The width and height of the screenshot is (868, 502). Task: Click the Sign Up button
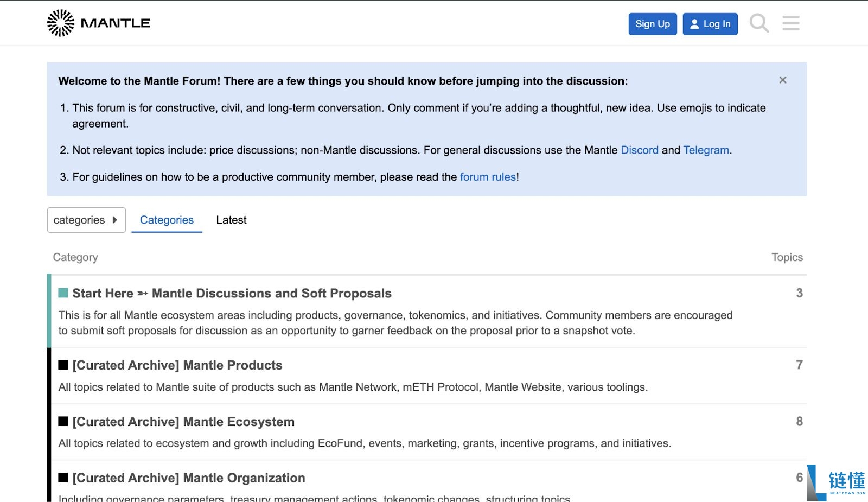tap(653, 24)
